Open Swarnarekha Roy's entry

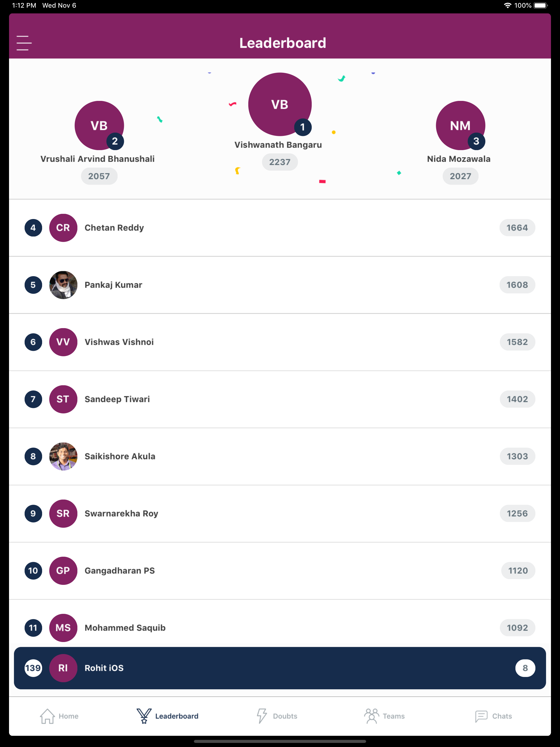point(280,513)
